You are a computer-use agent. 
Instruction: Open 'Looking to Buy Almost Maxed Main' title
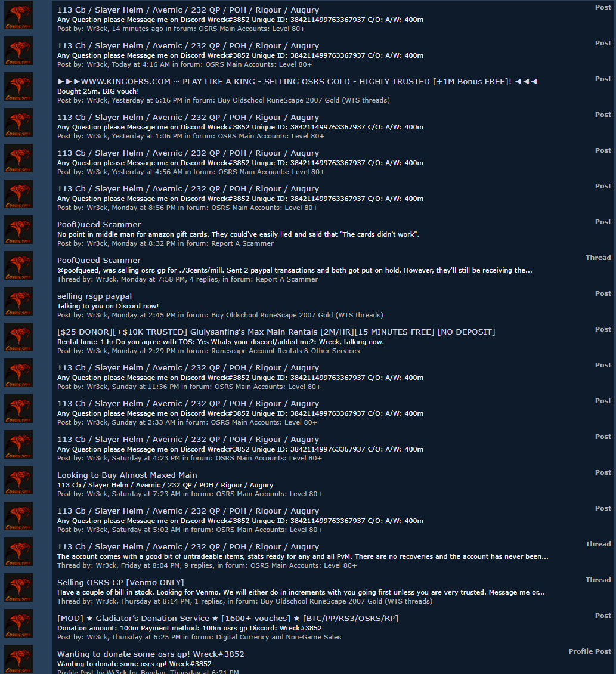point(127,475)
